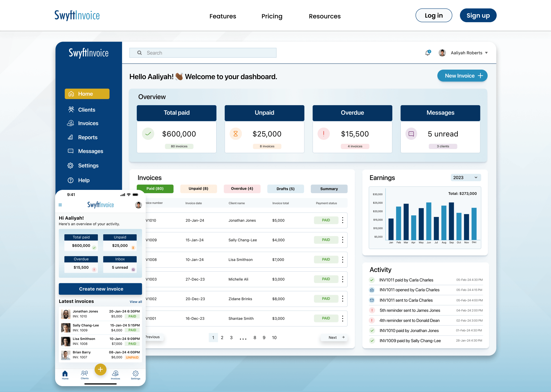
Task: Tap the profile avatar in the mobile header
Action: (x=139, y=205)
